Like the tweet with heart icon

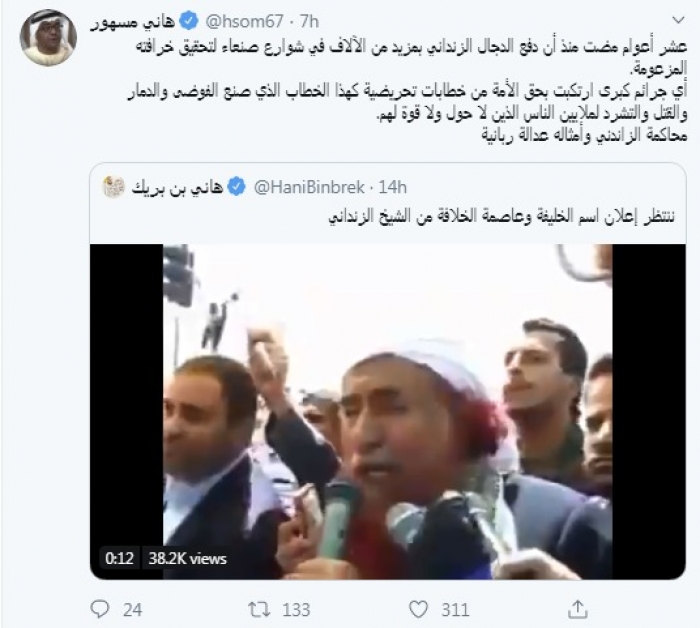coord(418,609)
